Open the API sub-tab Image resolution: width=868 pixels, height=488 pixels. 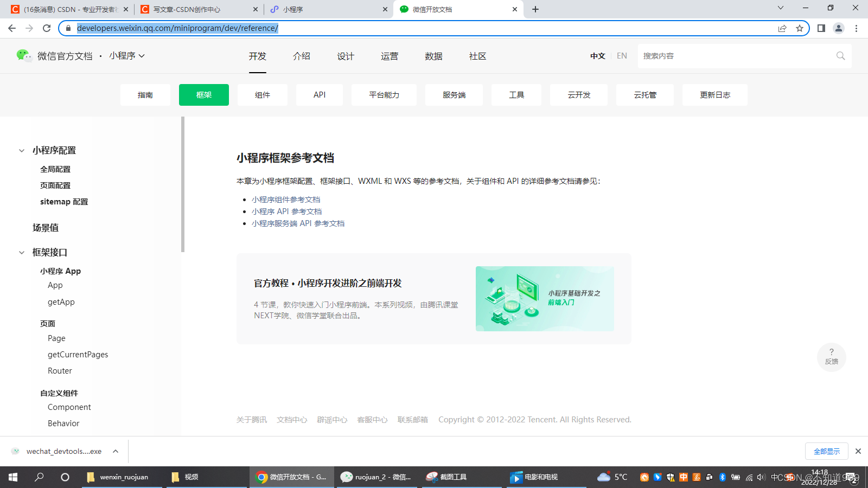(x=320, y=95)
